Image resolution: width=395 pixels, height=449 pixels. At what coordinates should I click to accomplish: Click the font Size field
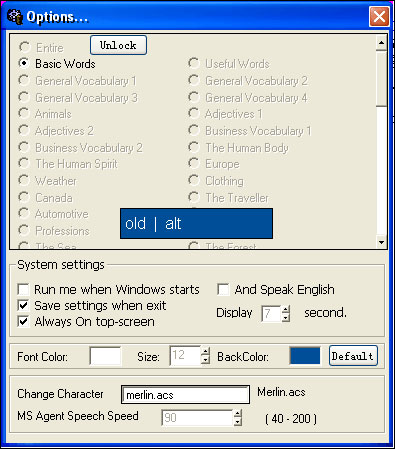185,355
